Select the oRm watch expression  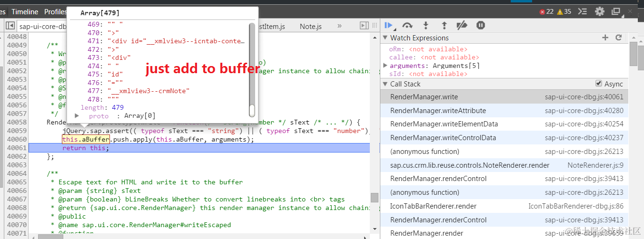tap(428, 49)
